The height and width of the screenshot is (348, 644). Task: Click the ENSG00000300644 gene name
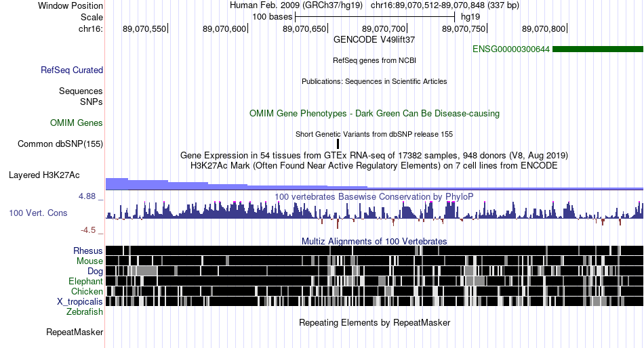[x=511, y=49]
